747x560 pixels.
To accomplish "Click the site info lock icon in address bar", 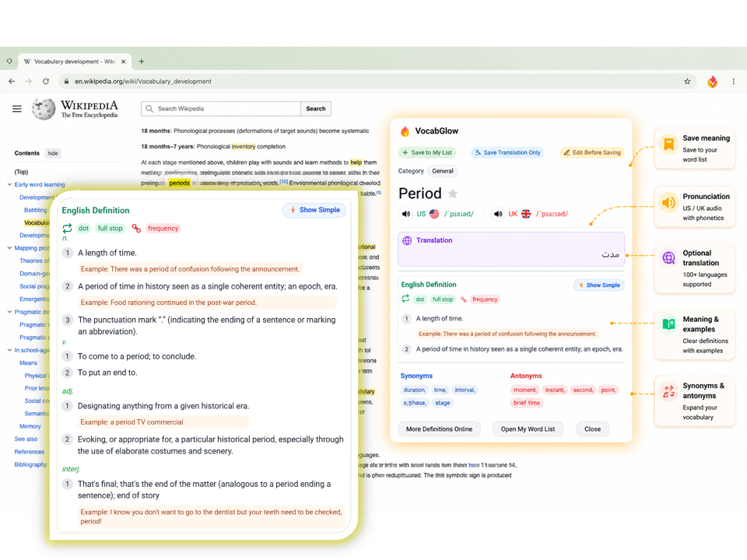I will pos(66,82).
